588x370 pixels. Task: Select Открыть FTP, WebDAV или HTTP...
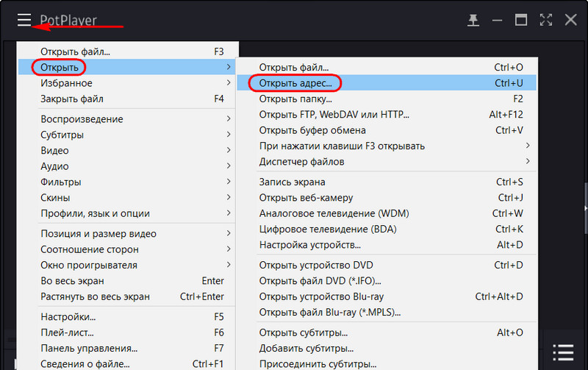[x=387, y=115]
